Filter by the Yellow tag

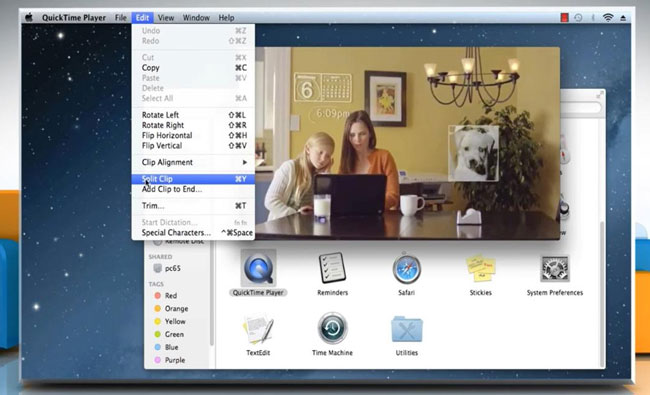coord(170,321)
